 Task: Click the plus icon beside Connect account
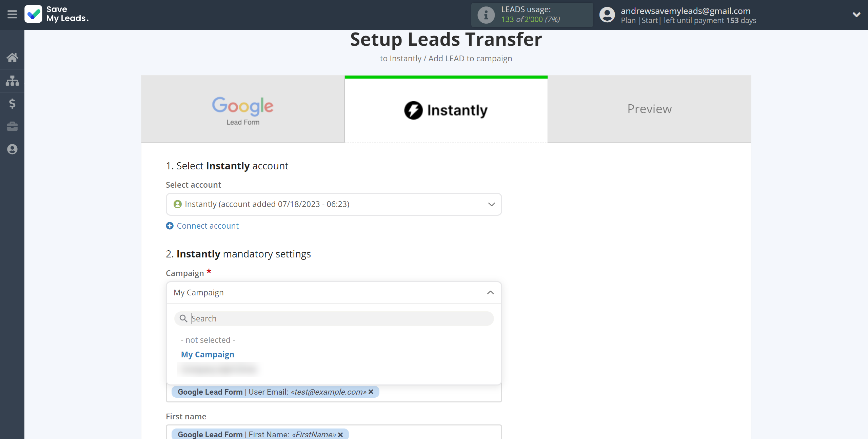[170, 226]
